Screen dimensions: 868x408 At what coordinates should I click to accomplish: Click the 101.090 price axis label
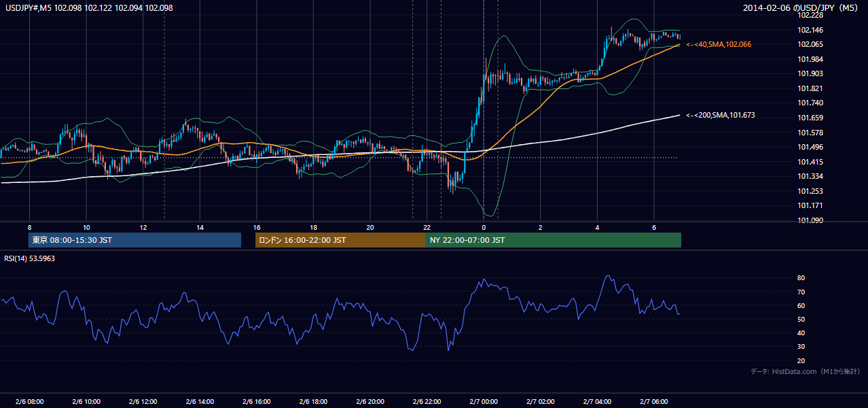(810, 220)
